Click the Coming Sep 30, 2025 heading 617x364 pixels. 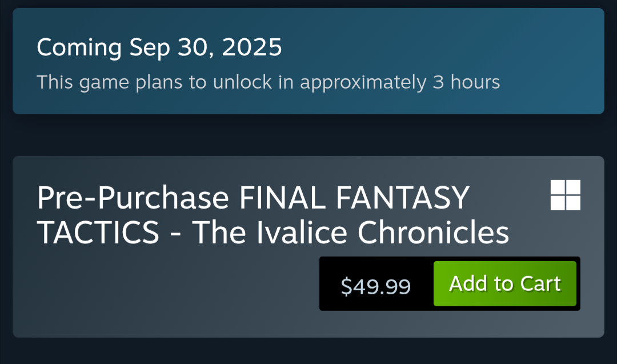coord(159,48)
